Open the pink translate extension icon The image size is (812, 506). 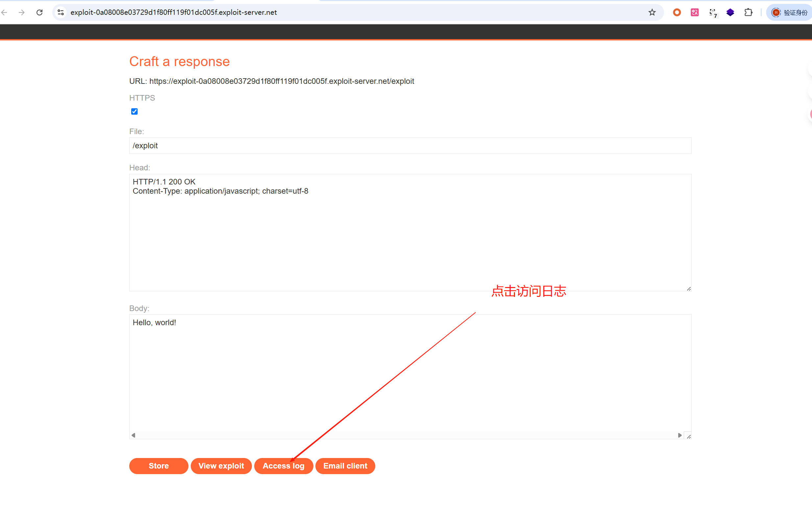click(695, 12)
